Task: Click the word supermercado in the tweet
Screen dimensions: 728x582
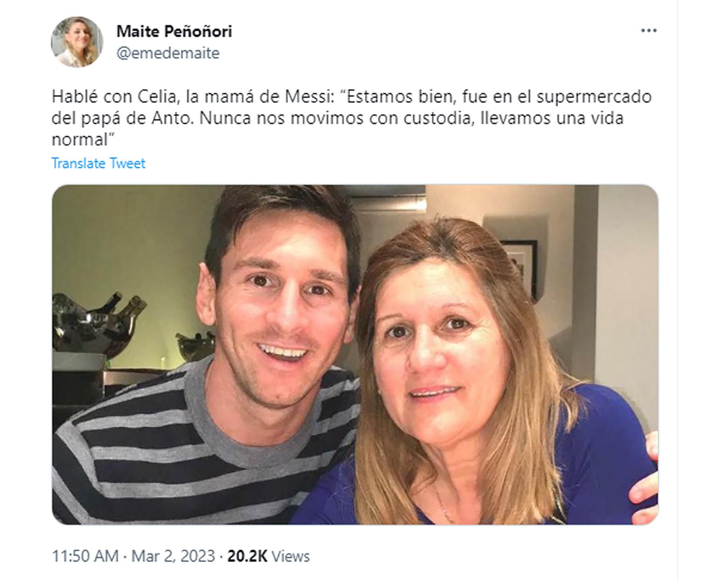Action: (594, 97)
